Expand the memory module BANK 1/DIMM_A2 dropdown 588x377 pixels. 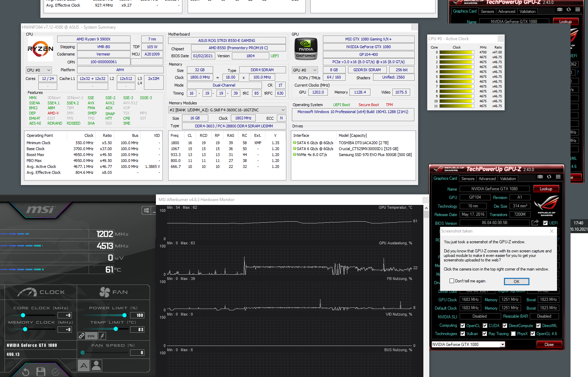227,110
